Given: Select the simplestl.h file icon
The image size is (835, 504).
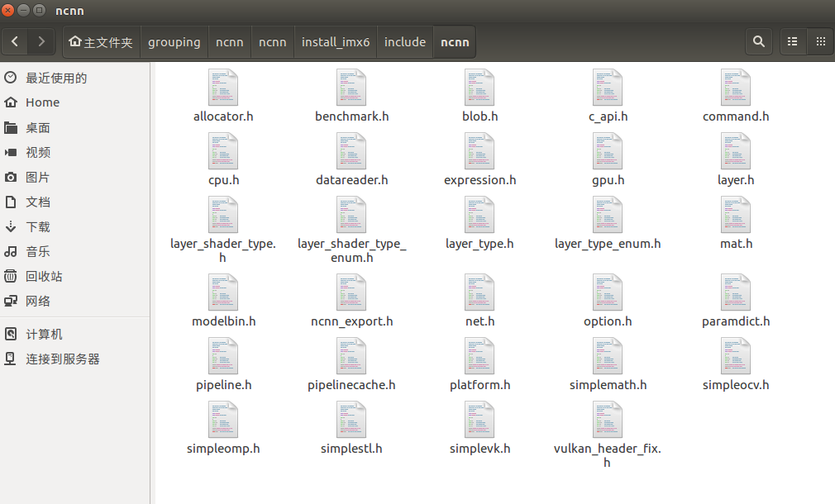Looking at the screenshot, I should (x=351, y=420).
